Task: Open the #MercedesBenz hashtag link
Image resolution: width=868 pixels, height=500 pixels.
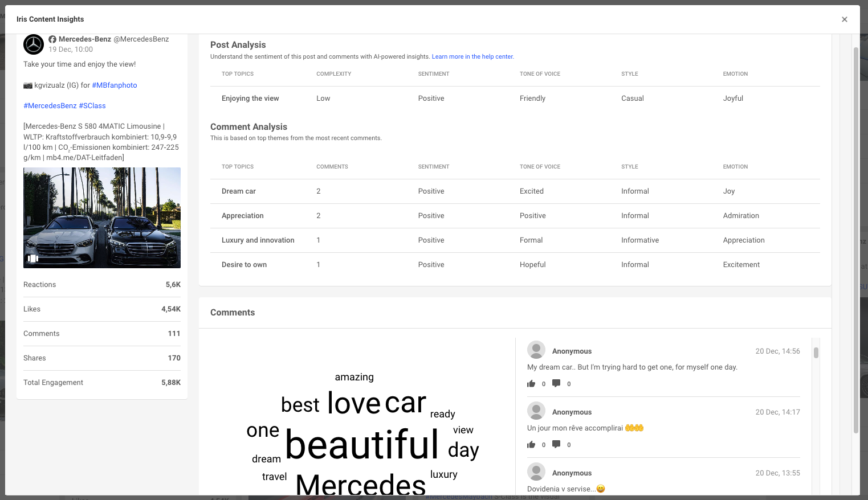Action: pyautogui.click(x=50, y=106)
